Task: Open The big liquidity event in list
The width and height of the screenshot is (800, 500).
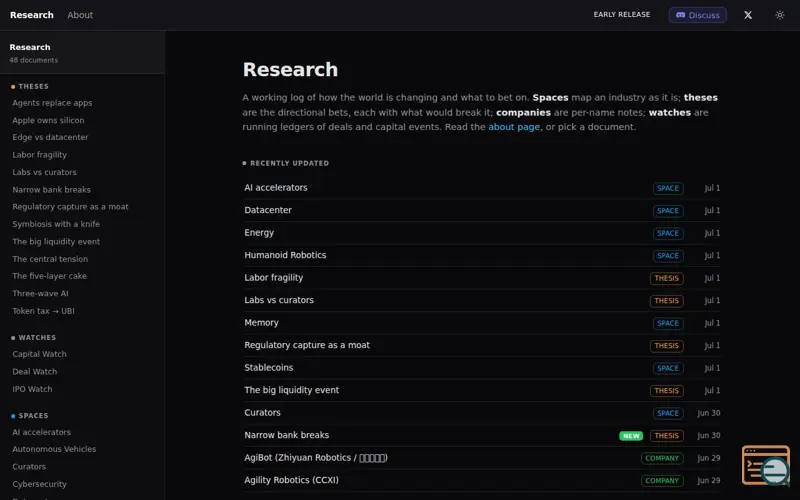Action: tap(482, 390)
